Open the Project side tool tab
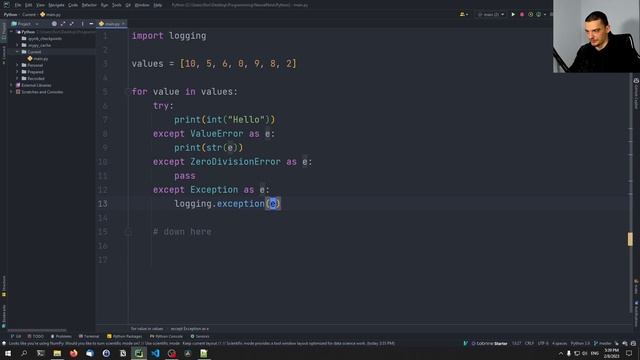The height and width of the screenshot is (360, 640). [4, 31]
